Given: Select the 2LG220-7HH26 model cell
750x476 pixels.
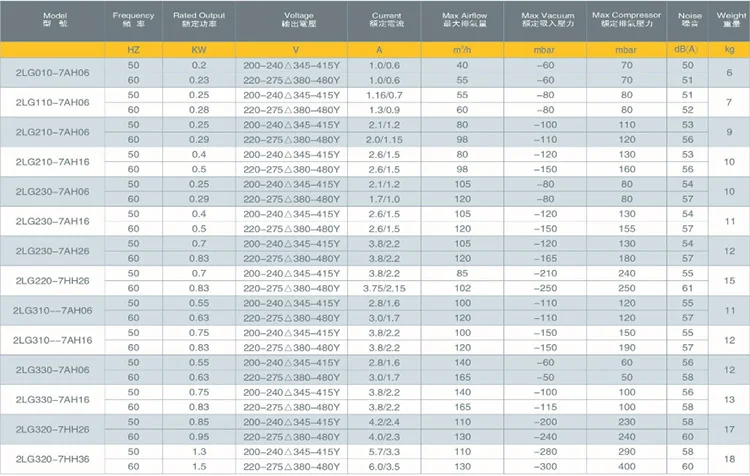Looking at the screenshot, I should click(x=49, y=281).
